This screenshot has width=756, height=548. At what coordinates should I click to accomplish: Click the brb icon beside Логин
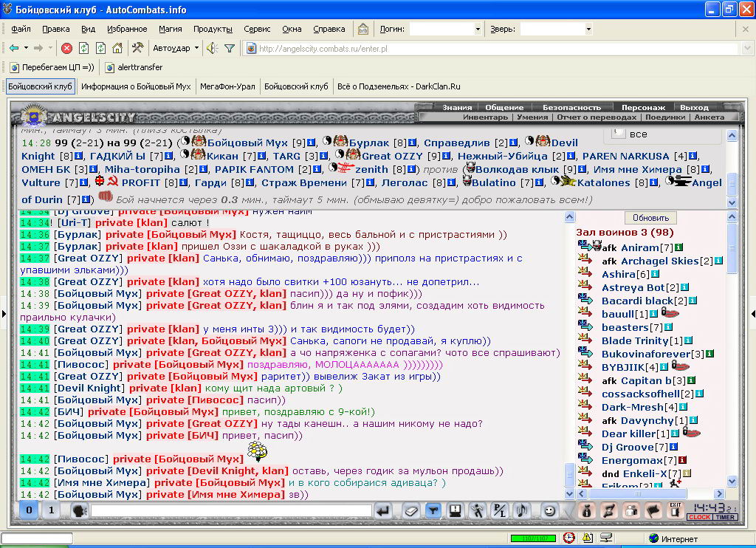click(x=363, y=29)
